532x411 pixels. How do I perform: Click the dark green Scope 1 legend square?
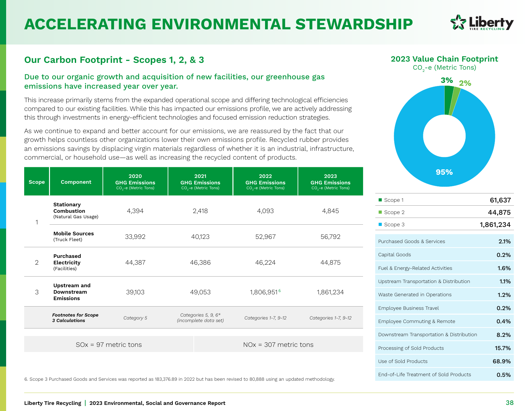tap(380, 200)
